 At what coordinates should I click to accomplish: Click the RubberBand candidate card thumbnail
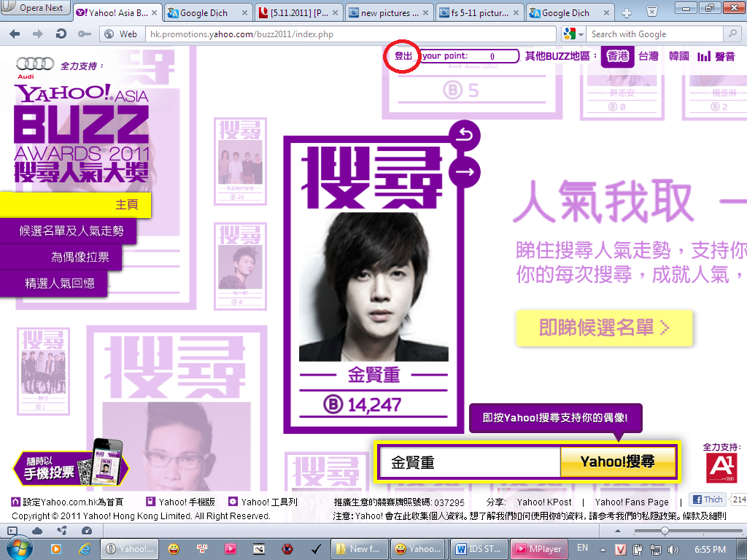point(240,161)
